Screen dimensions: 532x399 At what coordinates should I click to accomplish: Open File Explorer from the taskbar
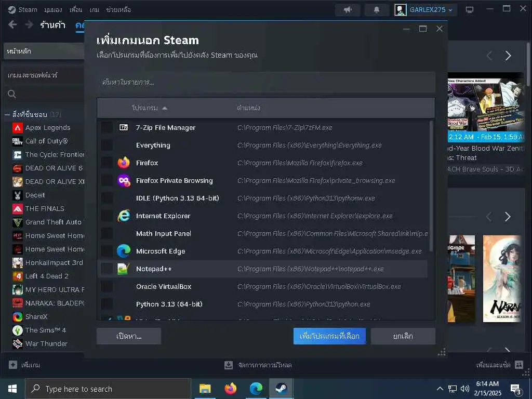tap(205, 389)
